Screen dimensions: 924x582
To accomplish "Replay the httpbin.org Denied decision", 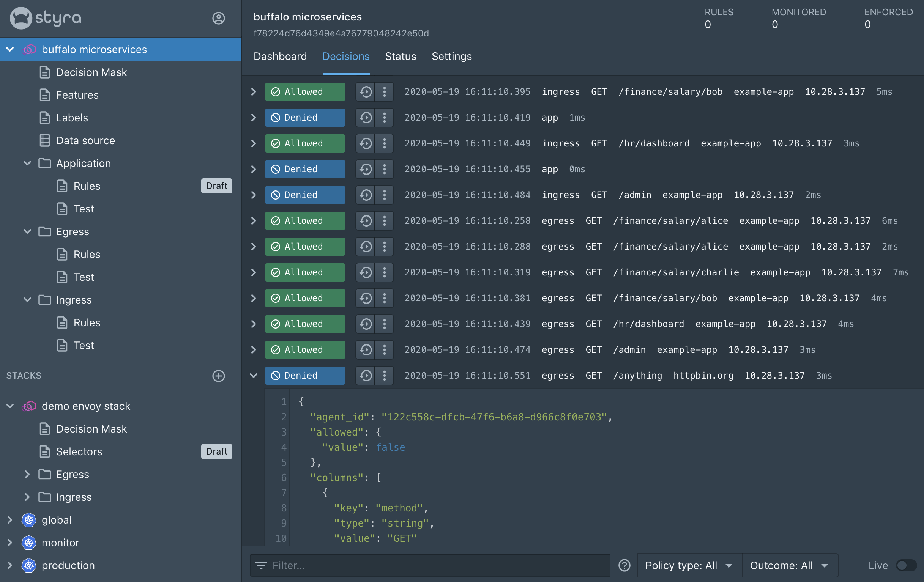I will (365, 375).
